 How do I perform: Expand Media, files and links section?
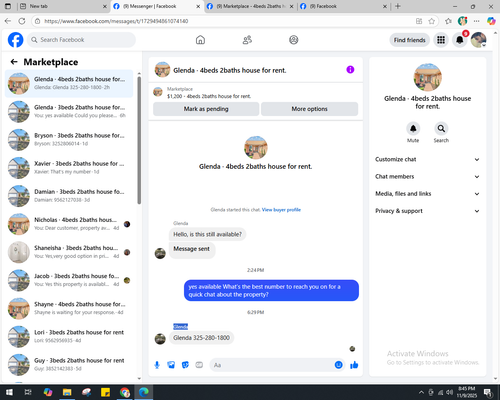(x=427, y=194)
